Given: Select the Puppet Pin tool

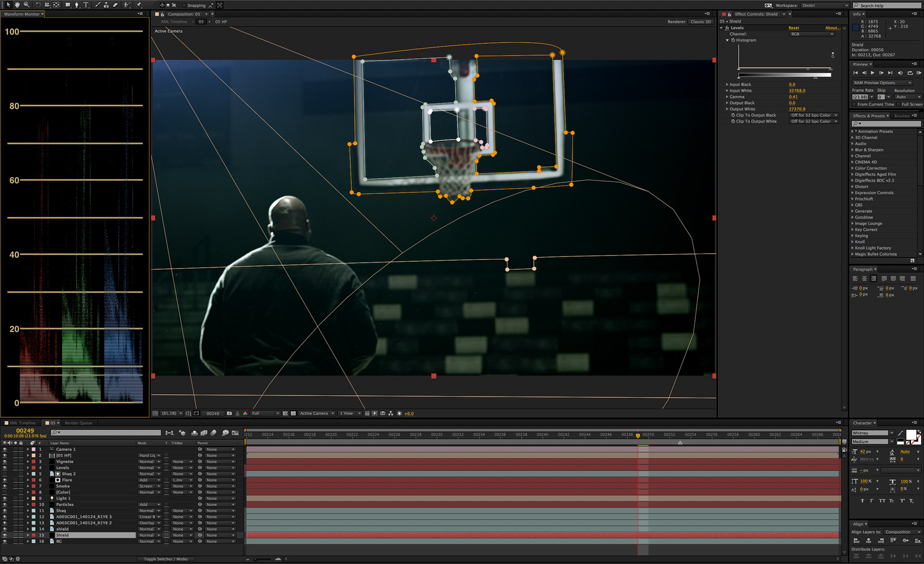Looking at the screenshot, I should click(139, 5).
